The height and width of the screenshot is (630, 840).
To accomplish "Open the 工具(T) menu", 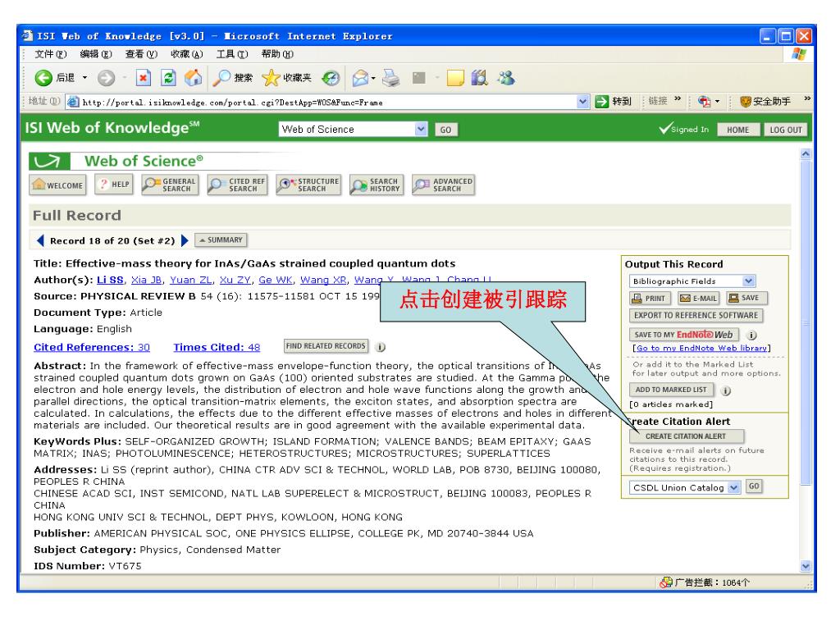I will click(x=232, y=54).
